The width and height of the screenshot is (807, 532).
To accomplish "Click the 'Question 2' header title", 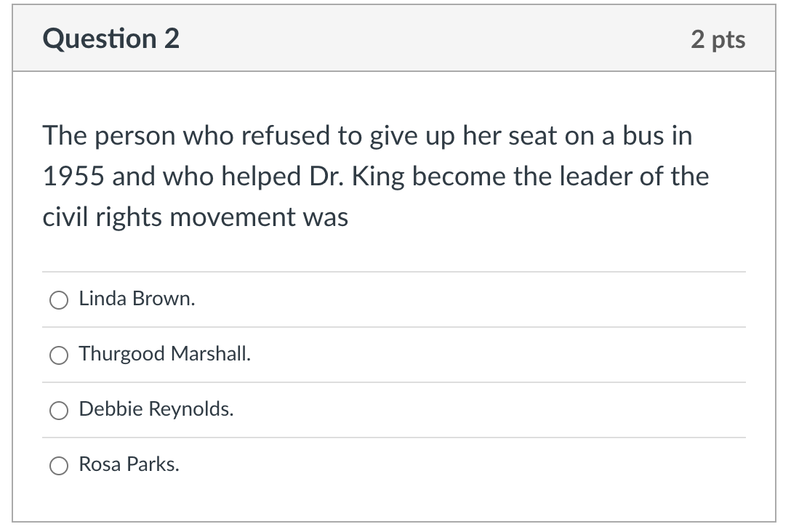I will coord(111,39).
